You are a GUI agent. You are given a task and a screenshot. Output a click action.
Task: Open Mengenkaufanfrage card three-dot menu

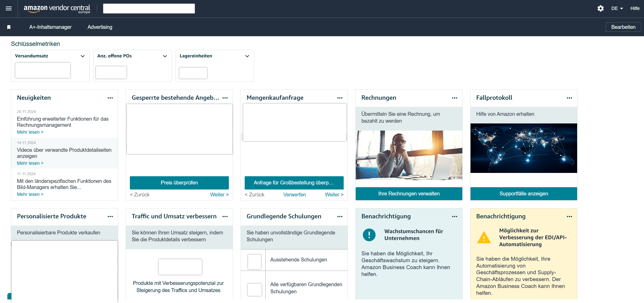(340, 98)
